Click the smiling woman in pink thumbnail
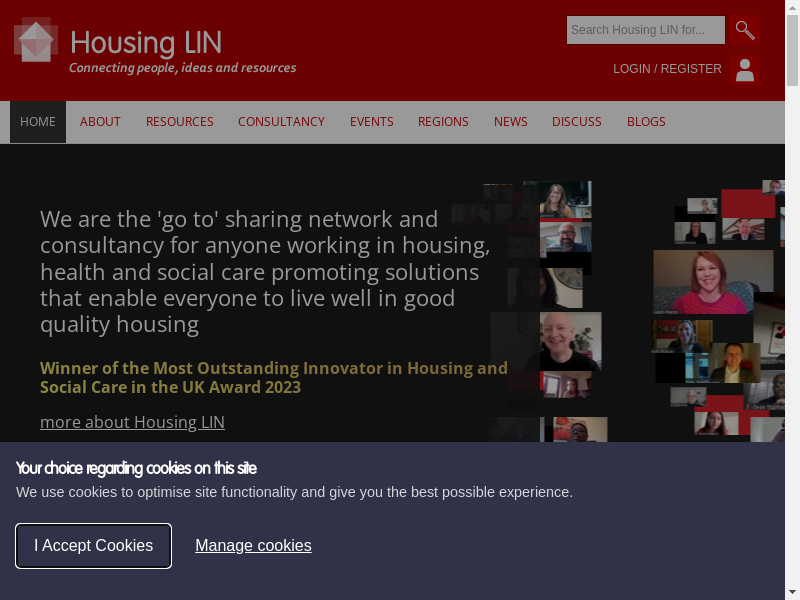 click(x=713, y=282)
